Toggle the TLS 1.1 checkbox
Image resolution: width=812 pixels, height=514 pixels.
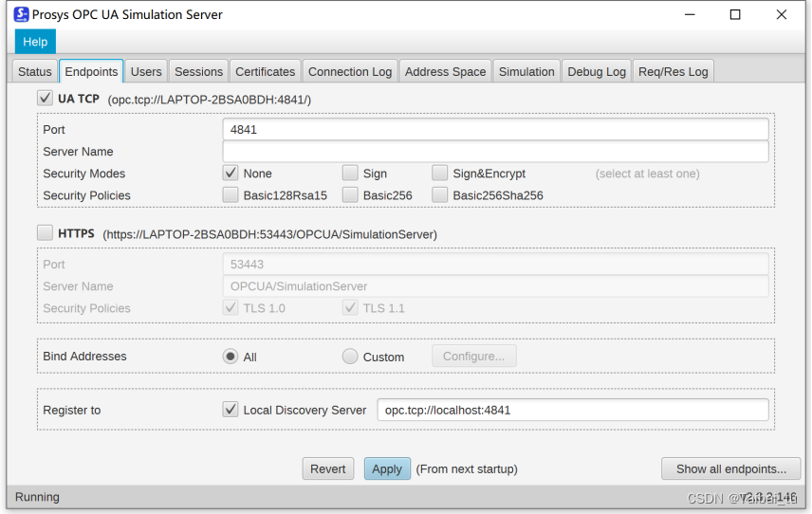click(350, 308)
